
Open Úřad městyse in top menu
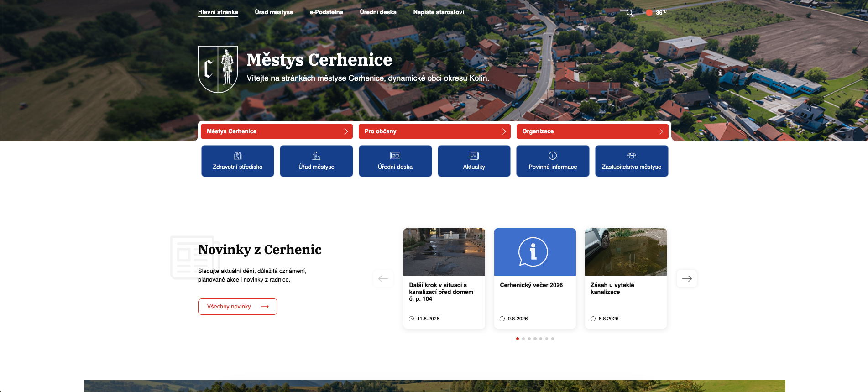[274, 12]
